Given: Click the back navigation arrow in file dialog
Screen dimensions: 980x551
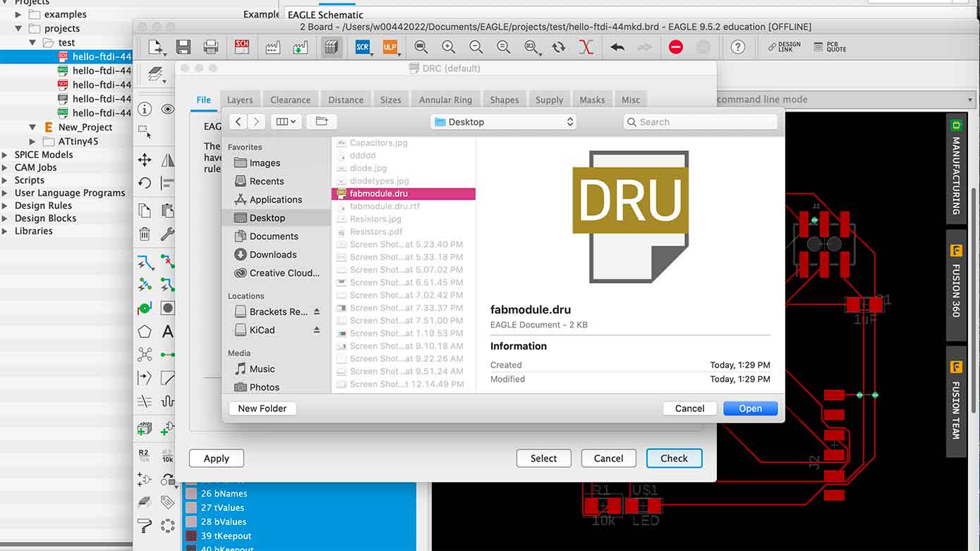Looking at the screenshot, I should click(x=238, y=121).
